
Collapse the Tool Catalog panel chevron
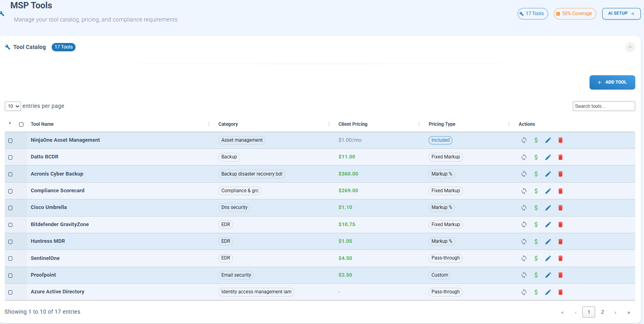click(x=630, y=47)
